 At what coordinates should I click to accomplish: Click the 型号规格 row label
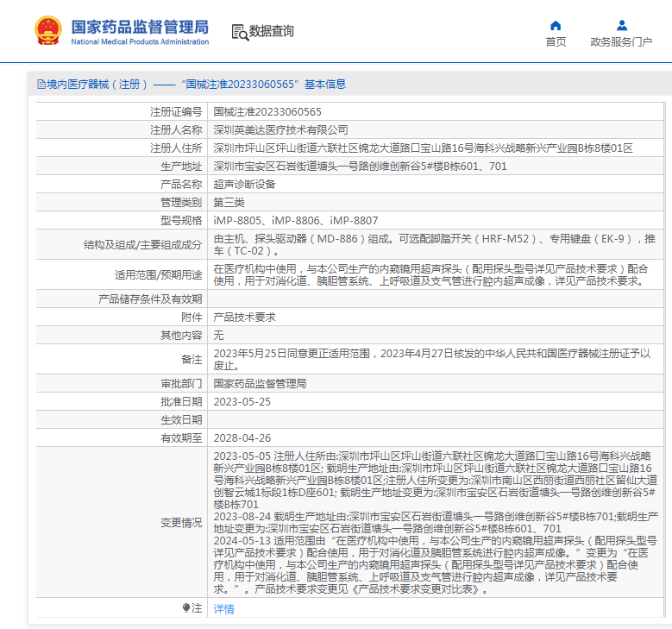click(181, 220)
